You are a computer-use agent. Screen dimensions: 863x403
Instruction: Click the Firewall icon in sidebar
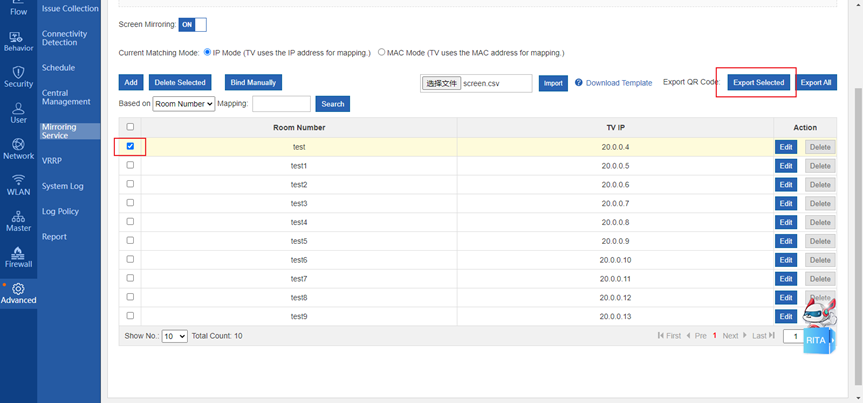18,252
